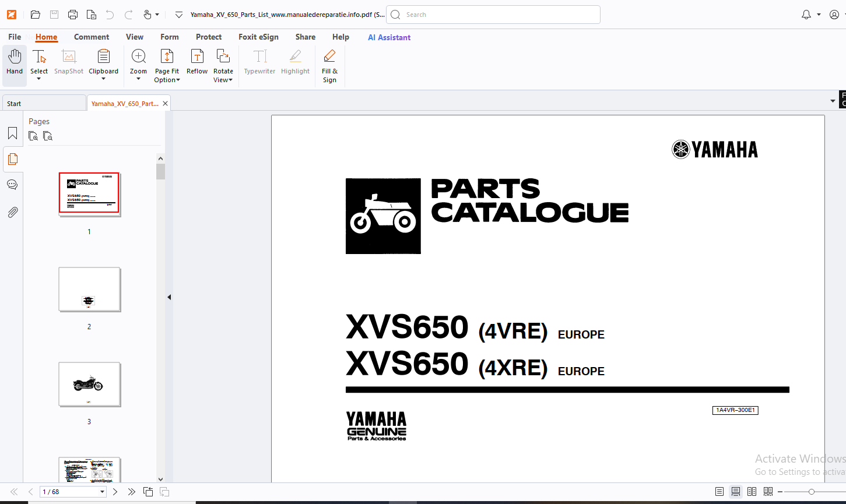
Task: Select the page 1 thumbnail
Action: 89,193
